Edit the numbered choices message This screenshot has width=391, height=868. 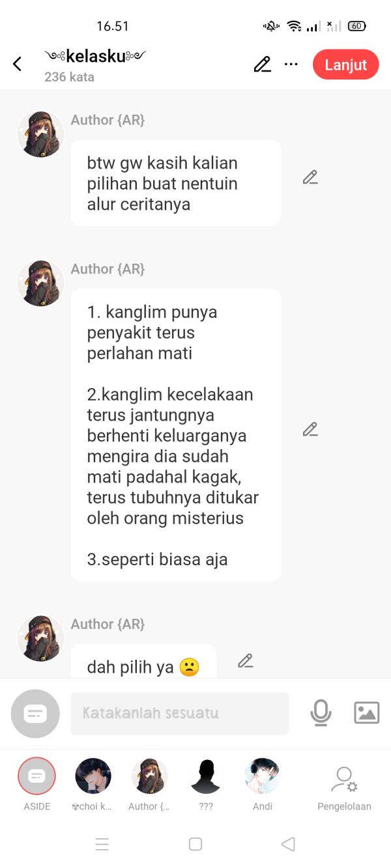310,429
